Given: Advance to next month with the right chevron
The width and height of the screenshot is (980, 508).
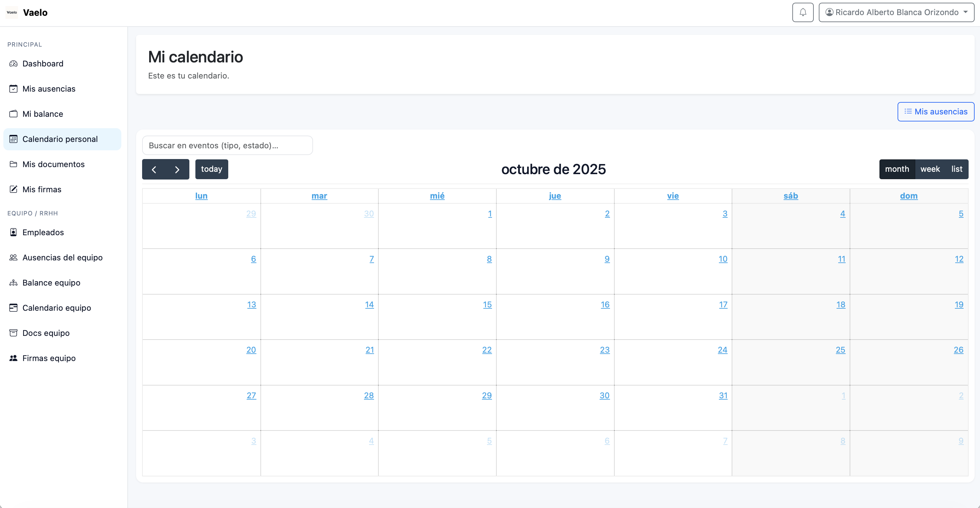Looking at the screenshot, I should tap(177, 169).
